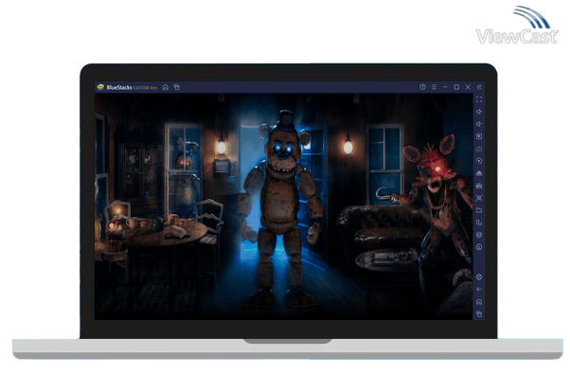Increase volume using sidebar speaker-up icon

click(x=479, y=112)
